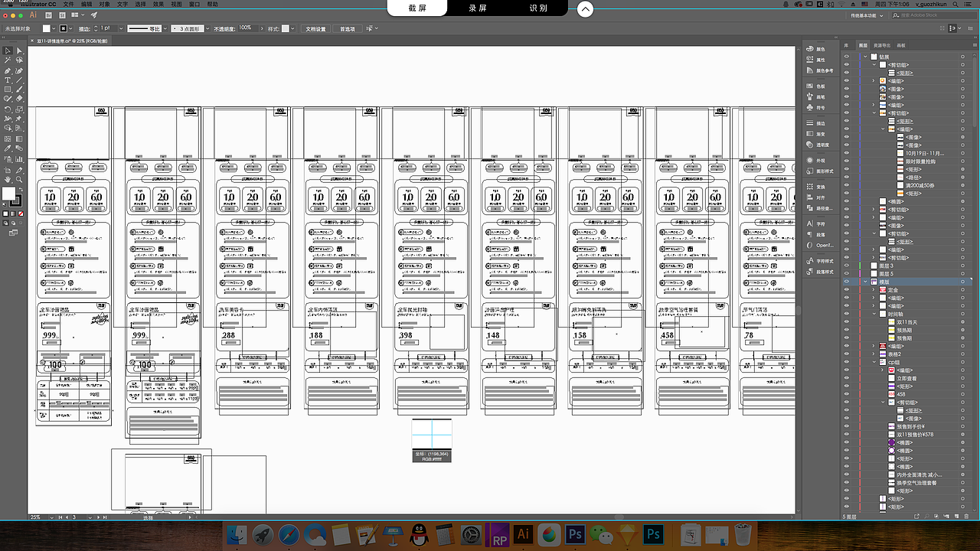Click the 首选项 button
Screen dimensions: 980x551
pyautogui.click(x=348, y=29)
